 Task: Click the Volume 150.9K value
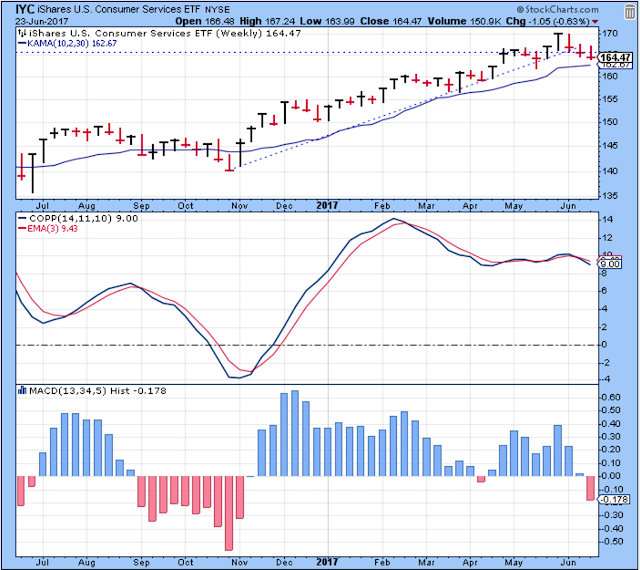[464, 21]
